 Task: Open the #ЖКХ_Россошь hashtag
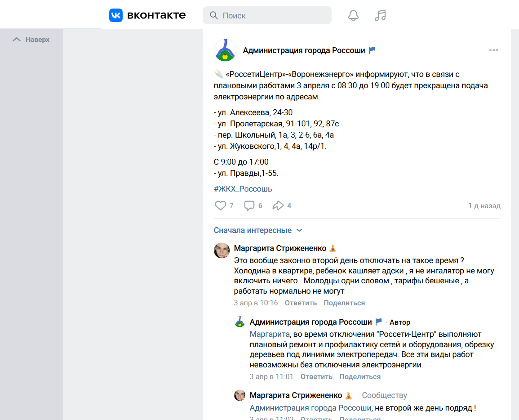(x=243, y=189)
